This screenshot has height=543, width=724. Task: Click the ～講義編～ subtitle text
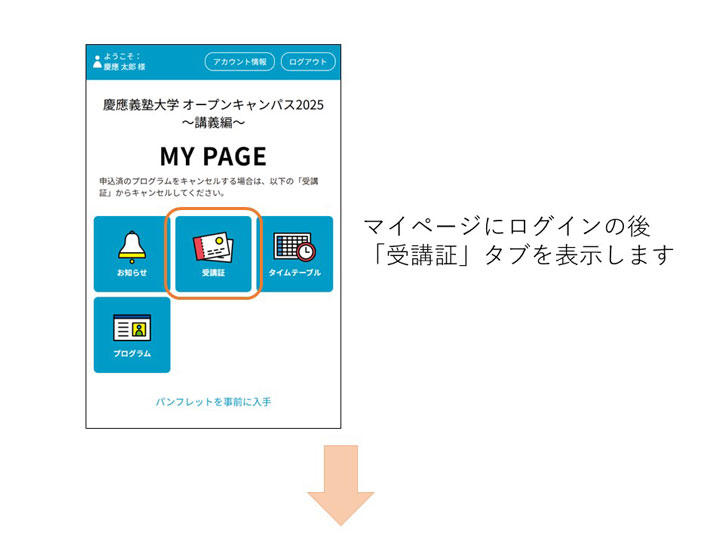[213, 123]
